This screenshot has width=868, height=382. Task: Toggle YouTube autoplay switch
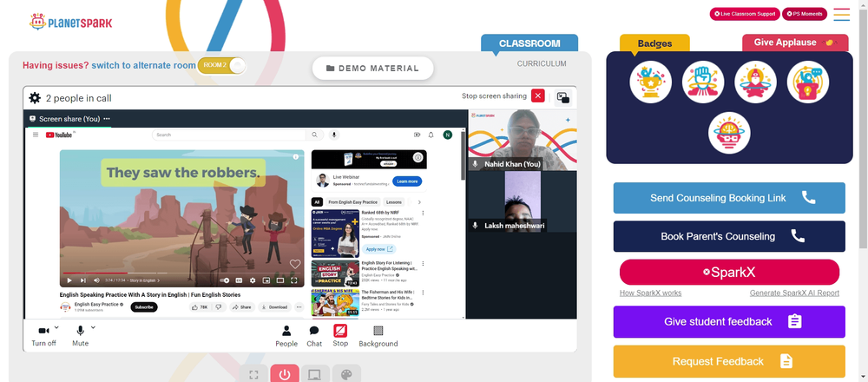tap(224, 280)
